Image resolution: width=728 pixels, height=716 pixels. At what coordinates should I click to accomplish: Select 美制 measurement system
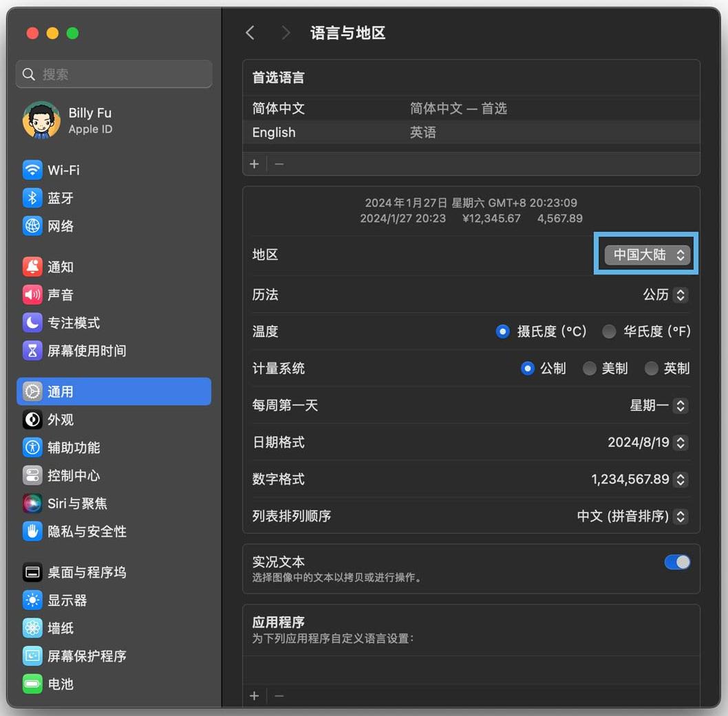[x=589, y=369]
